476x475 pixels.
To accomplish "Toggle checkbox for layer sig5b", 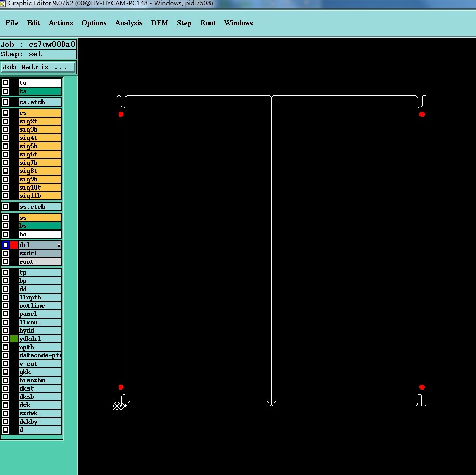I will [6, 146].
